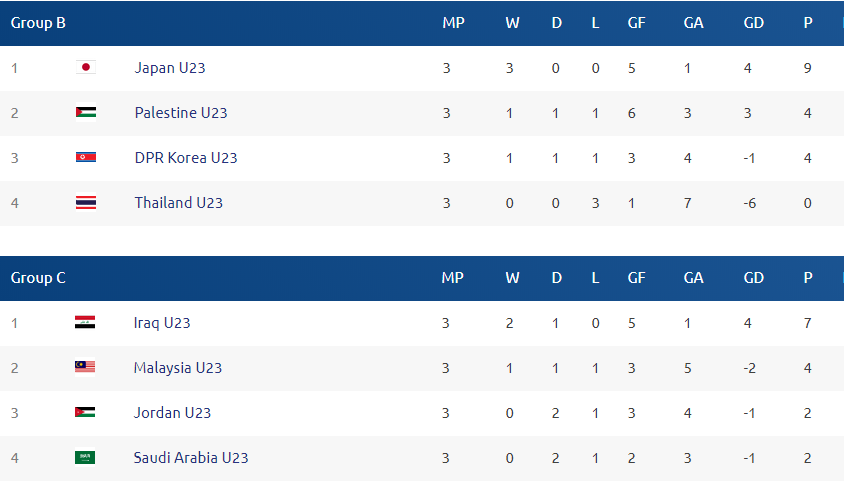Click the Malaysia flag icon
Viewport: 844px width, 493px height.
pos(85,368)
